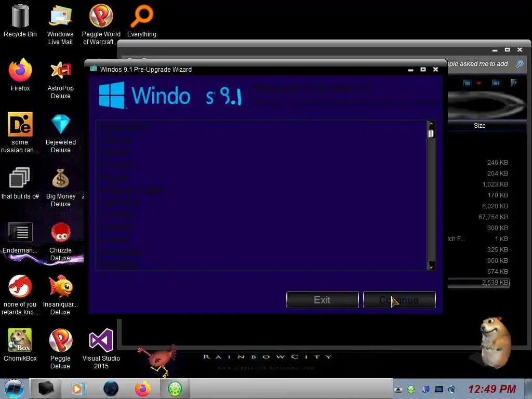Open the Windows Live Mail icon
This screenshot has width=532, height=399.
click(x=60, y=25)
